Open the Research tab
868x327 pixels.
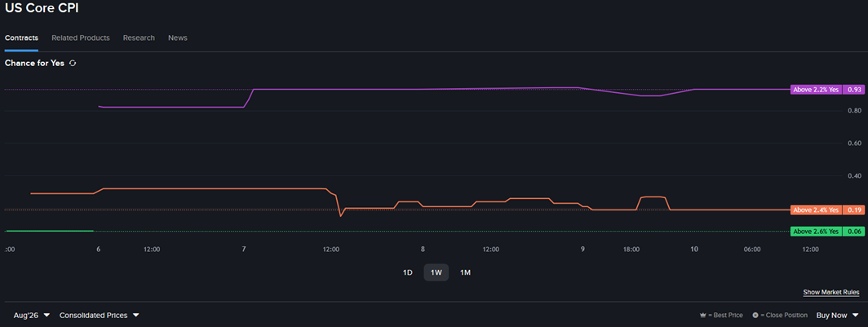[x=139, y=38]
